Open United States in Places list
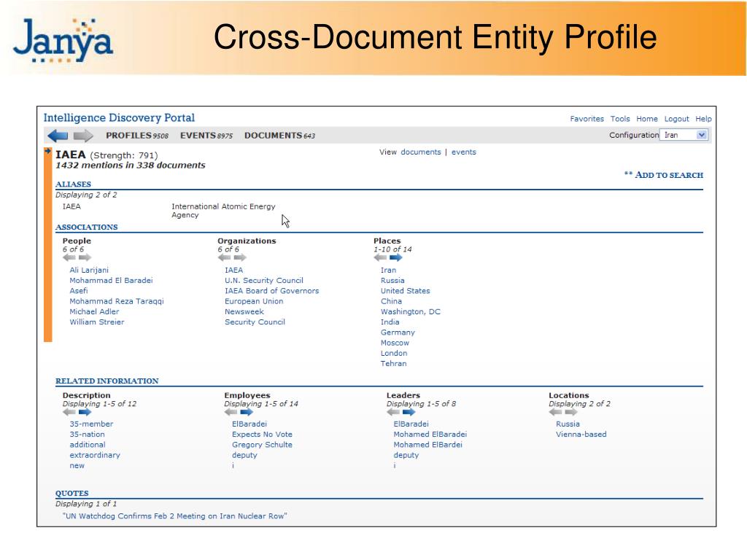 (406, 291)
